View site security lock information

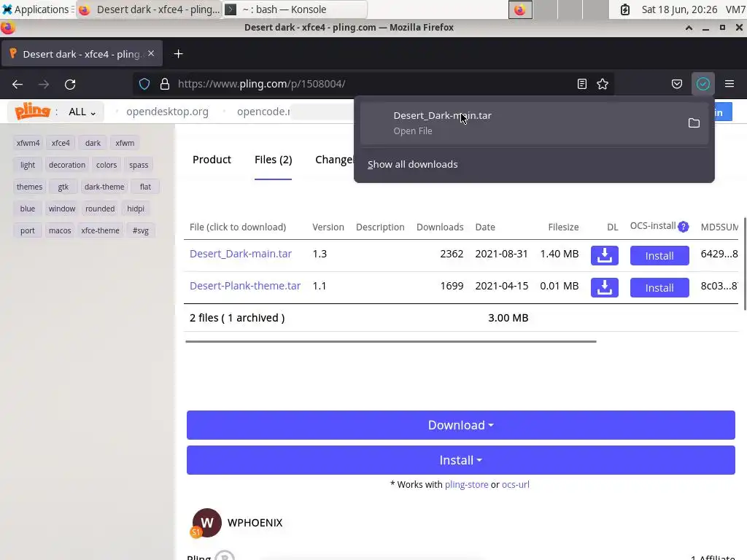point(165,85)
